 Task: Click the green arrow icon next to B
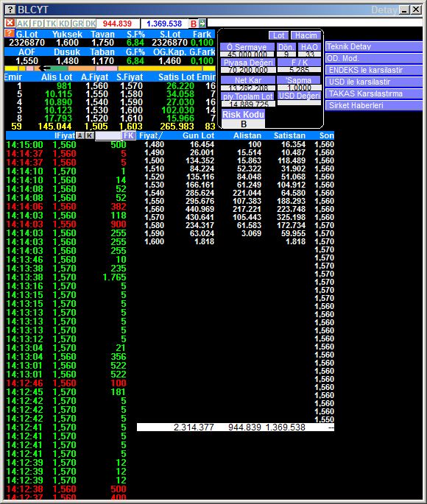pos(202,23)
